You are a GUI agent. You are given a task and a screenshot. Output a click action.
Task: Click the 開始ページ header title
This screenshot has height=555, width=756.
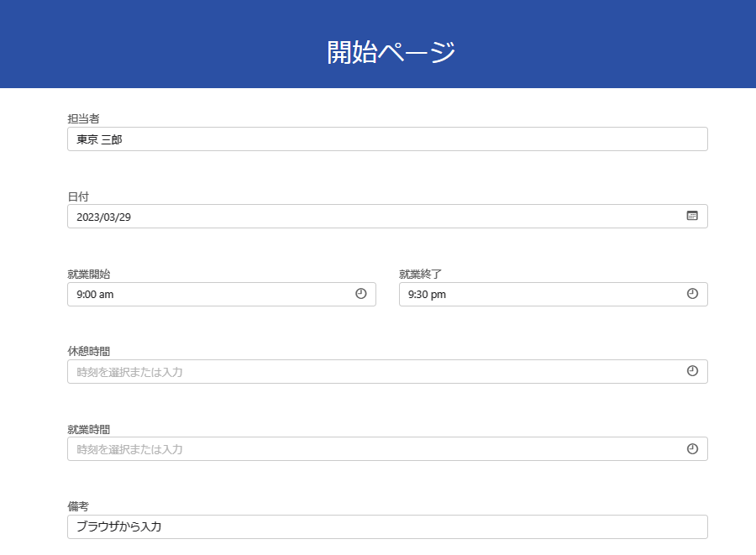[x=391, y=52]
